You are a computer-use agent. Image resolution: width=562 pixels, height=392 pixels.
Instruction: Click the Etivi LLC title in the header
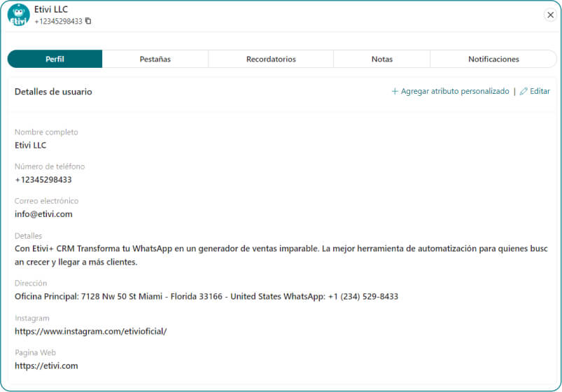tap(51, 10)
